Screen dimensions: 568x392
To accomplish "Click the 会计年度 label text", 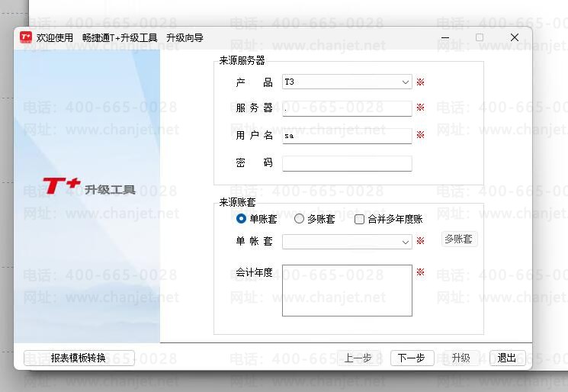I will 254,272.
